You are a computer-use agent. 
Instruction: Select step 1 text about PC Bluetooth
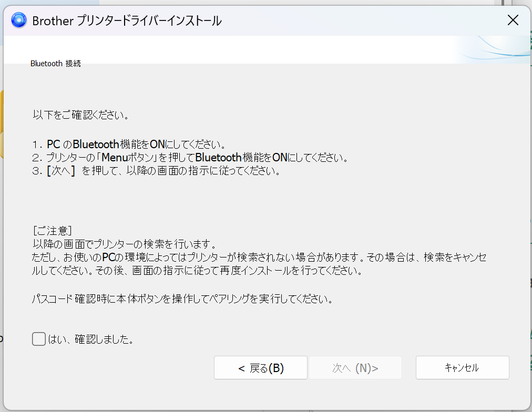tap(129, 144)
